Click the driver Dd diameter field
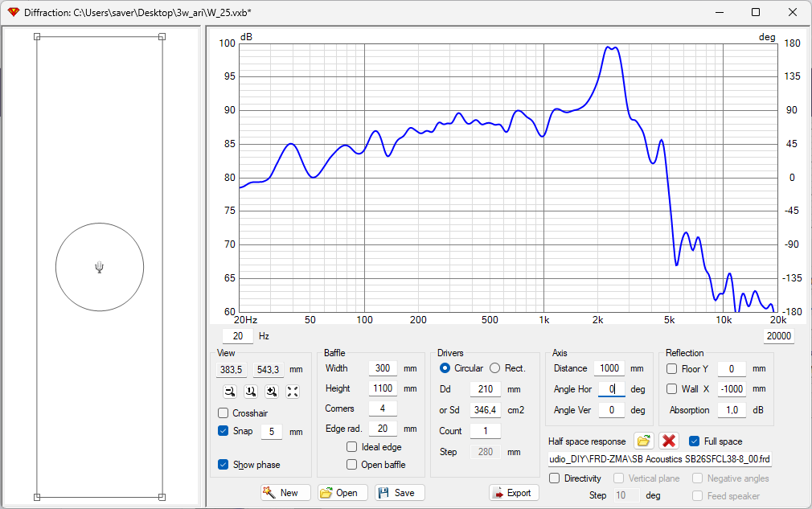Screen dimensions: 812x509 coord(486,389)
